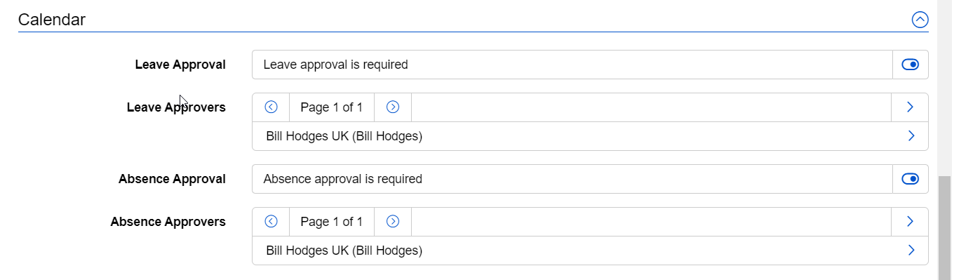
Task: Open Leave Approvers list via header chevron
Action: pos(910,107)
